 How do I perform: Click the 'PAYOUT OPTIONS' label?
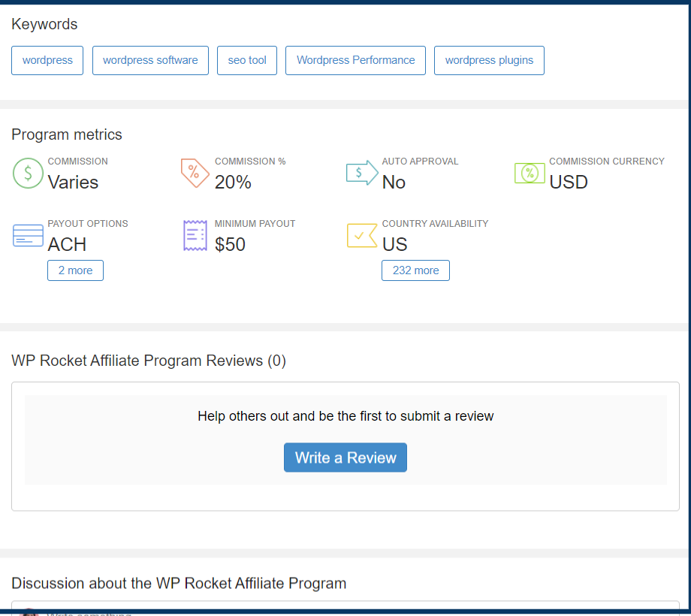[88, 223]
